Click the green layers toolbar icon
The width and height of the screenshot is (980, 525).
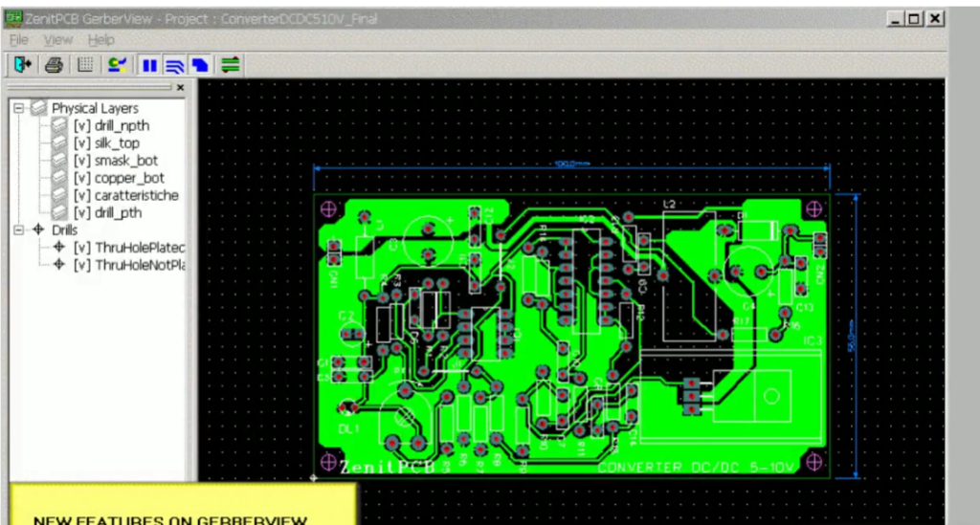(231, 65)
